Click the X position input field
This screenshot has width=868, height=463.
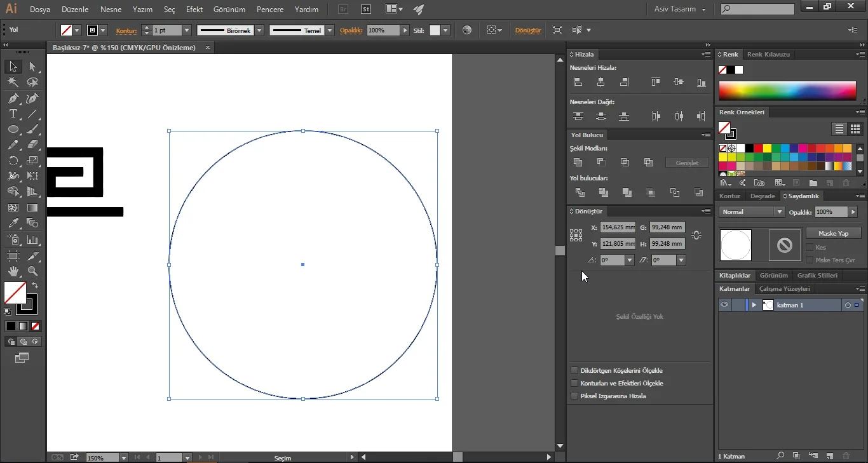618,227
